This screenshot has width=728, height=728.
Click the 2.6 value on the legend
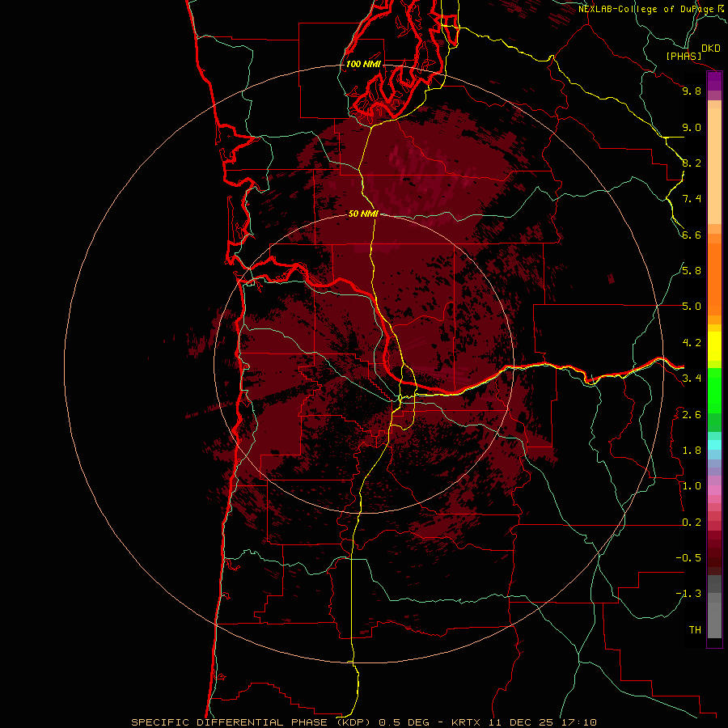point(692,415)
